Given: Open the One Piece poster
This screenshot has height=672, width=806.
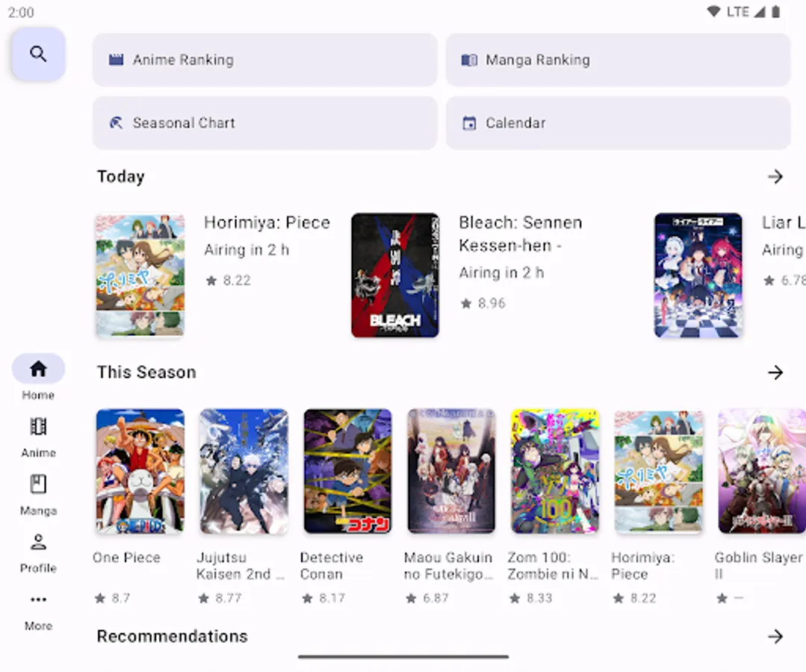Looking at the screenshot, I should (140, 471).
